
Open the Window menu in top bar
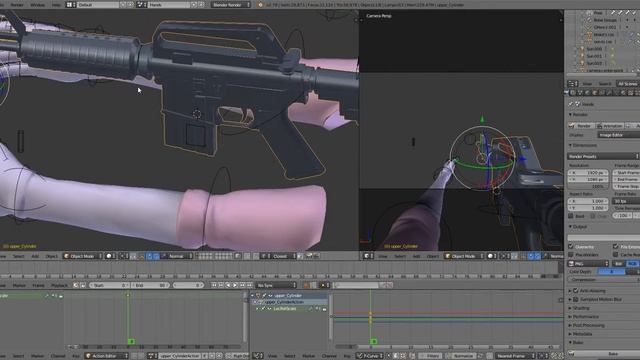click(x=38, y=5)
